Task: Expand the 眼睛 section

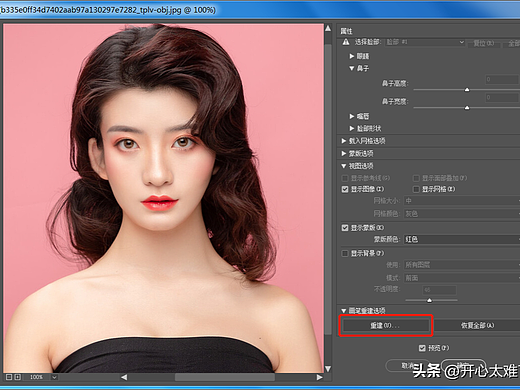Action: (x=351, y=56)
